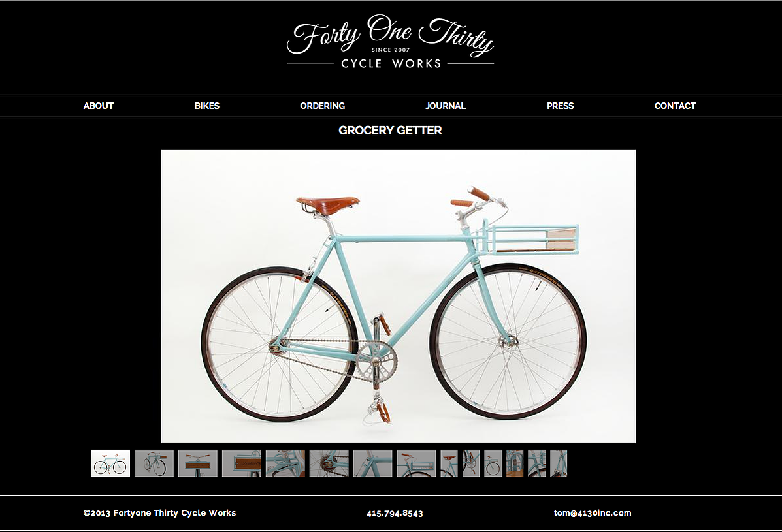This screenshot has height=532, width=782.
Task: Select the last thumbnail in the gallery strip
Action: point(559,463)
